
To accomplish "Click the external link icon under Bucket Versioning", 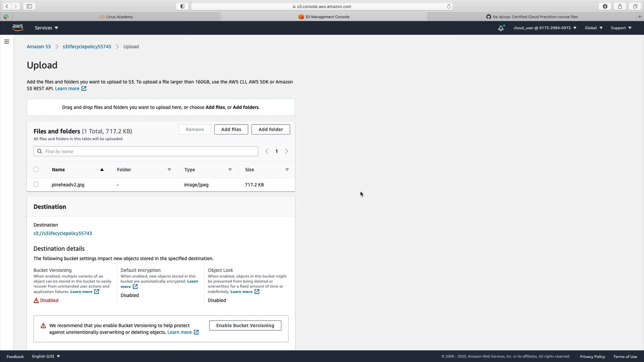I will pos(97,292).
